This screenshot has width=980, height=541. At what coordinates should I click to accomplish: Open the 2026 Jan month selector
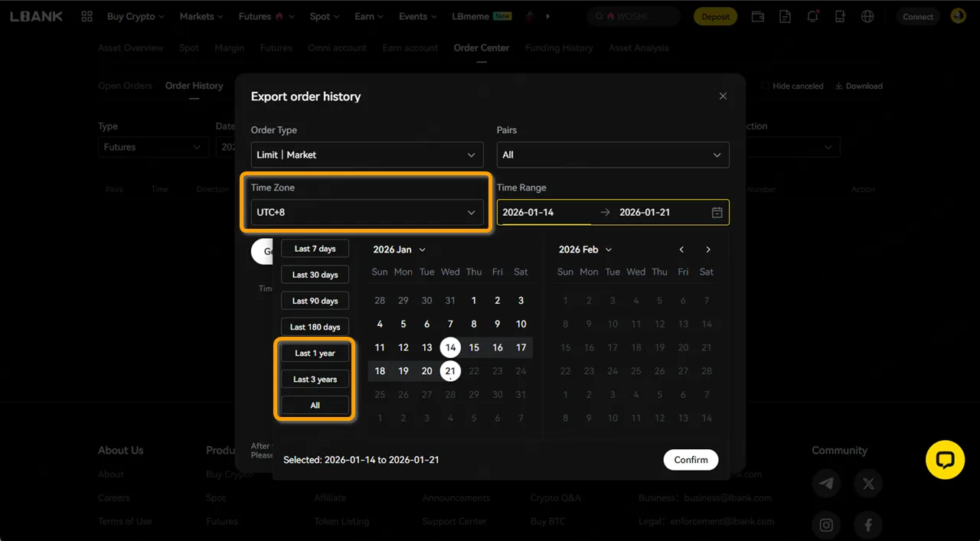[399, 249]
